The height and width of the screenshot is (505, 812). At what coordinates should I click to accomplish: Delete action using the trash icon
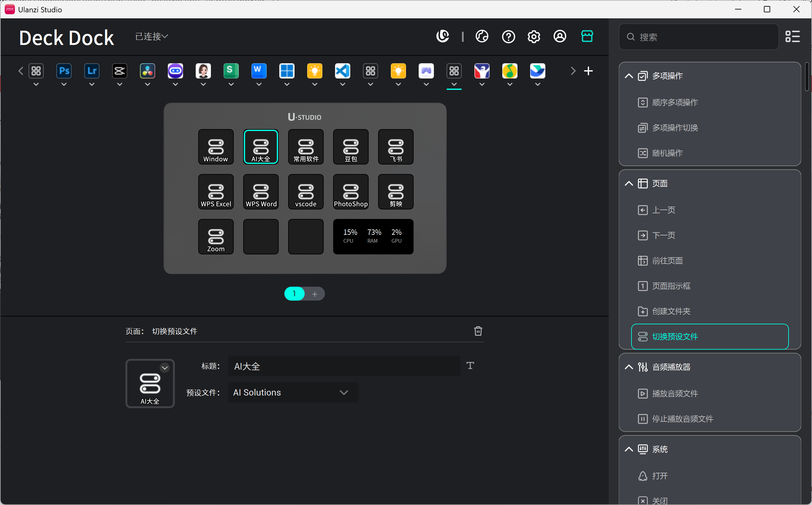pos(478,331)
